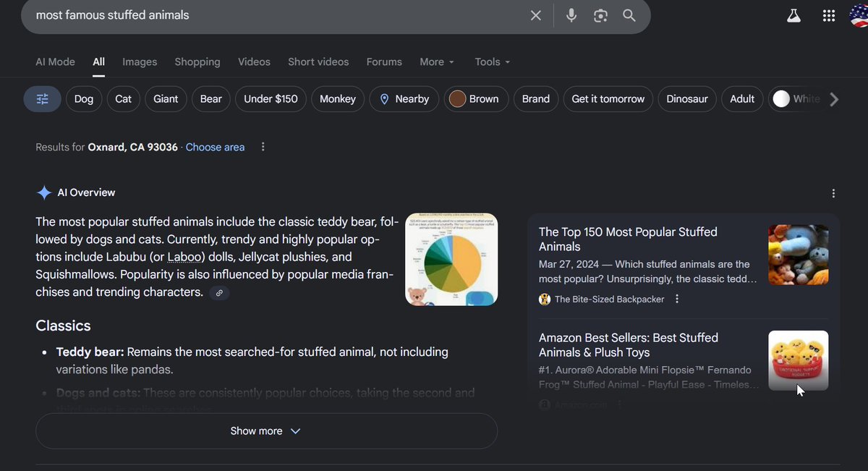
Task: Pick the White color chip
Action: pos(796,99)
